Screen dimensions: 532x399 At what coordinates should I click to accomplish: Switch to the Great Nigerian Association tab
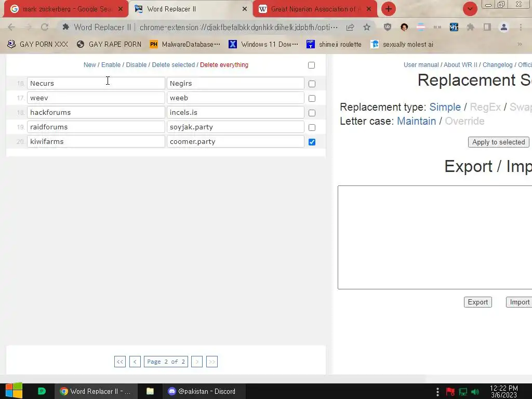tap(315, 9)
